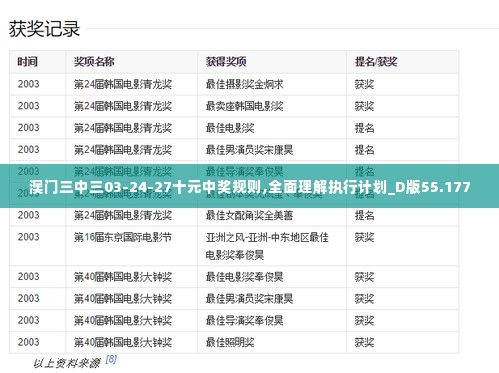Click 2003 in the 最佳照明奖 row
This screenshot has height=373, width=499.
coord(29,342)
